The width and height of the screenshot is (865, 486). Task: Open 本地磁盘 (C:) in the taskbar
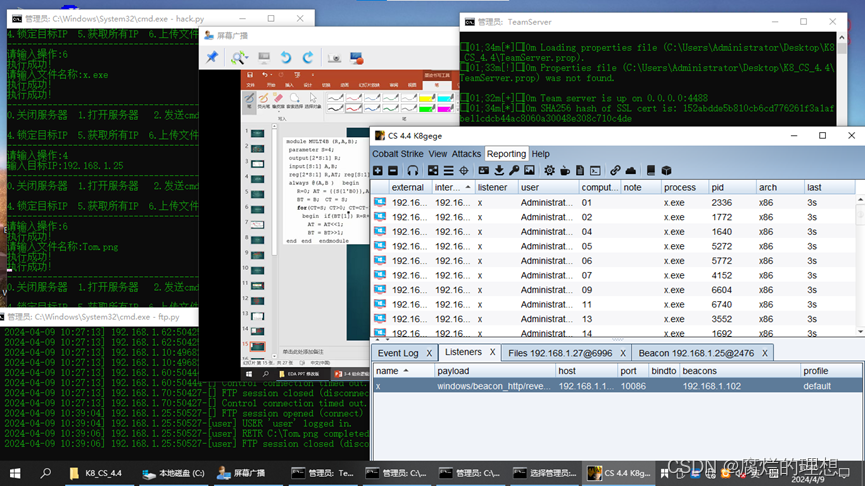173,473
